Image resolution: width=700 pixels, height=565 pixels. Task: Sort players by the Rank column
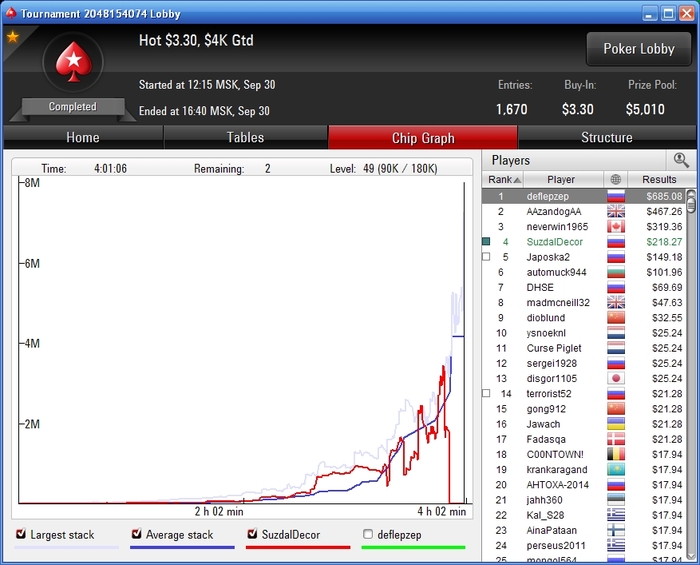(x=503, y=179)
